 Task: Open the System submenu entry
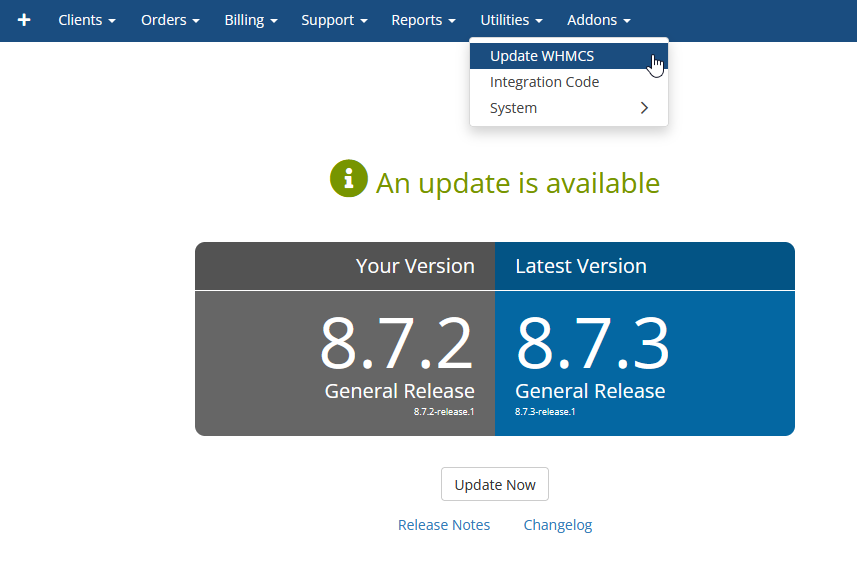pos(568,108)
